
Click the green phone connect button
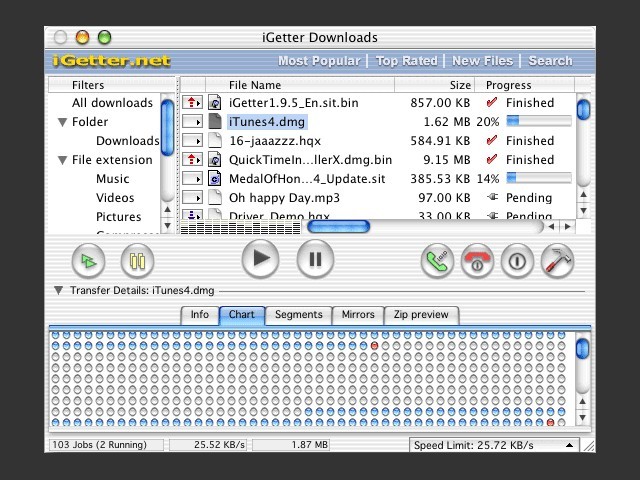[437, 261]
